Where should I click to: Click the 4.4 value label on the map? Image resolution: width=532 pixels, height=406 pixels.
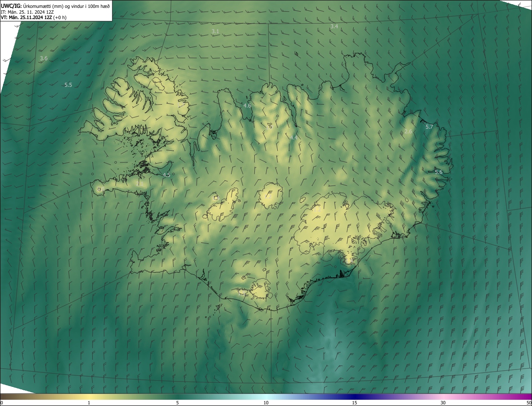coord(294,137)
